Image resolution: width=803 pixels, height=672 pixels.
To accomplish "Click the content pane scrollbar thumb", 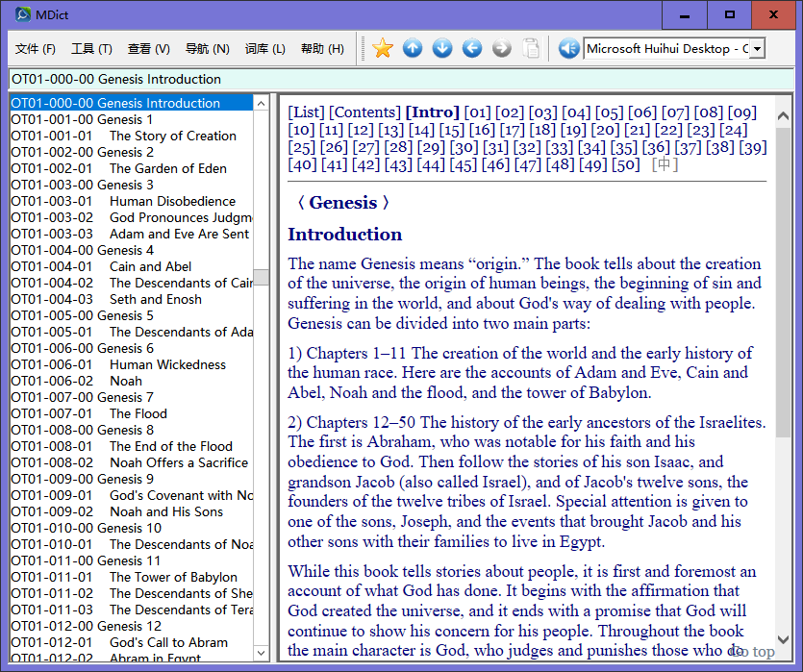I will (783, 282).
